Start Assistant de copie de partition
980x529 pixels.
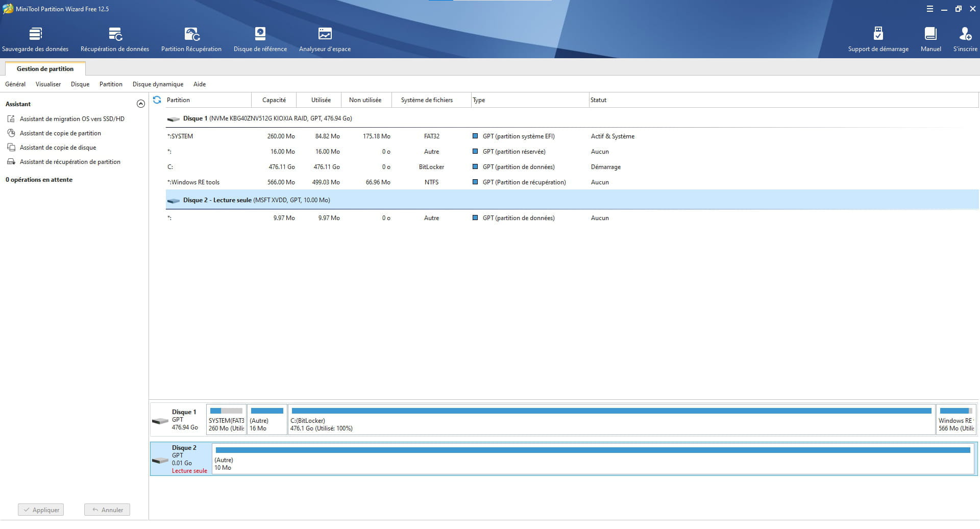point(60,133)
